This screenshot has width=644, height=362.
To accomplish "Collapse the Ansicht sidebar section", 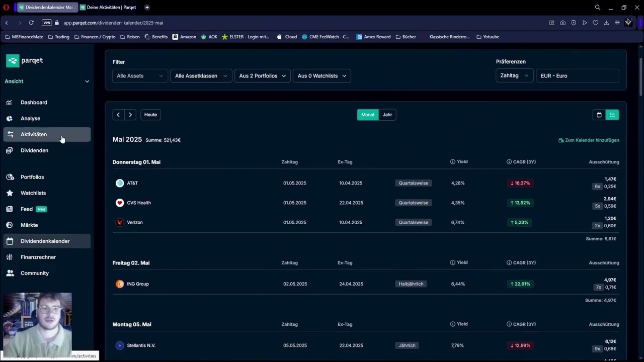I will click(47, 81).
